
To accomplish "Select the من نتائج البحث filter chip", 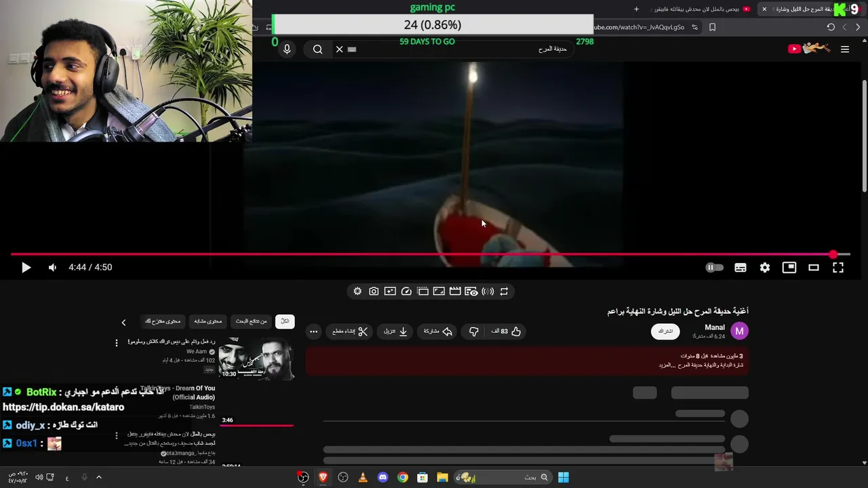I will click(252, 321).
